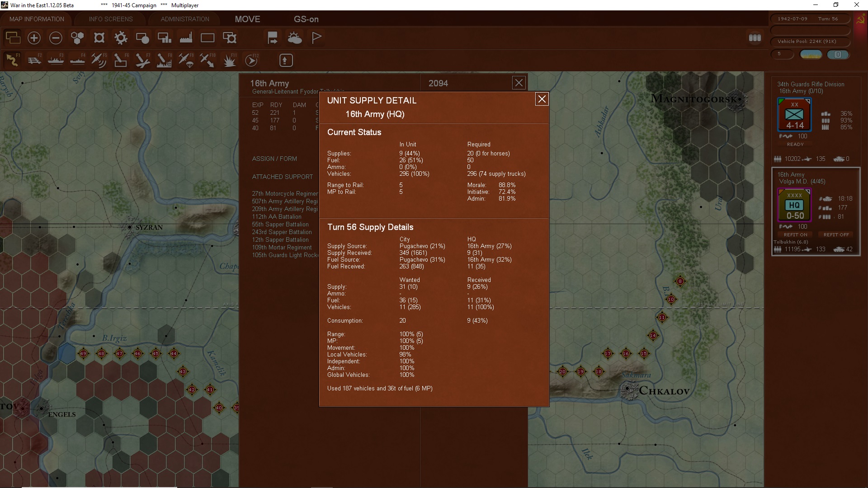The width and height of the screenshot is (868, 488).
Task: Toggle the fort levels icon
Action: tap(99, 38)
